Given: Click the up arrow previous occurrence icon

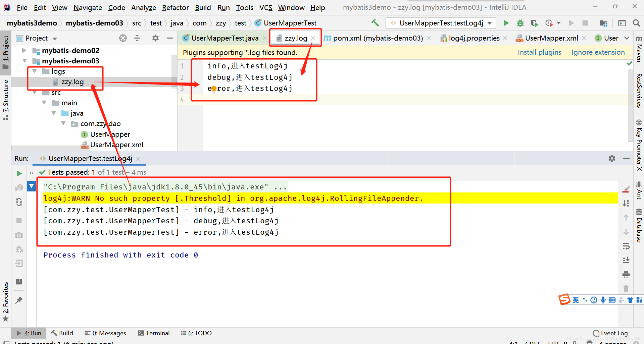Looking at the screenshot, I should 626,217.
